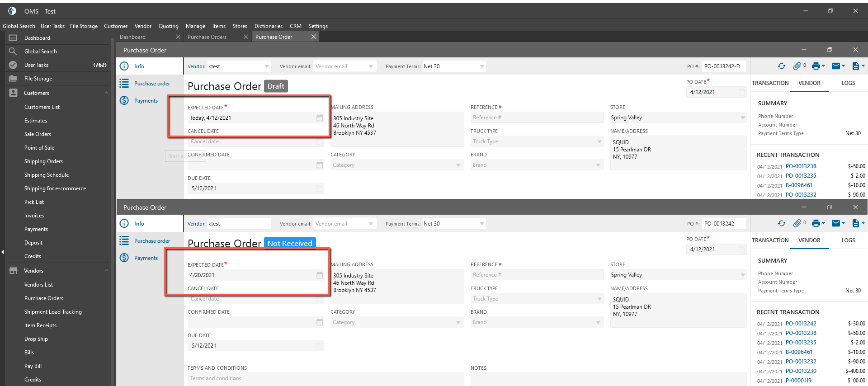Click the Reference # field in upper order
Viewport: 868px width, 386px height.
[x=537, y=118]
